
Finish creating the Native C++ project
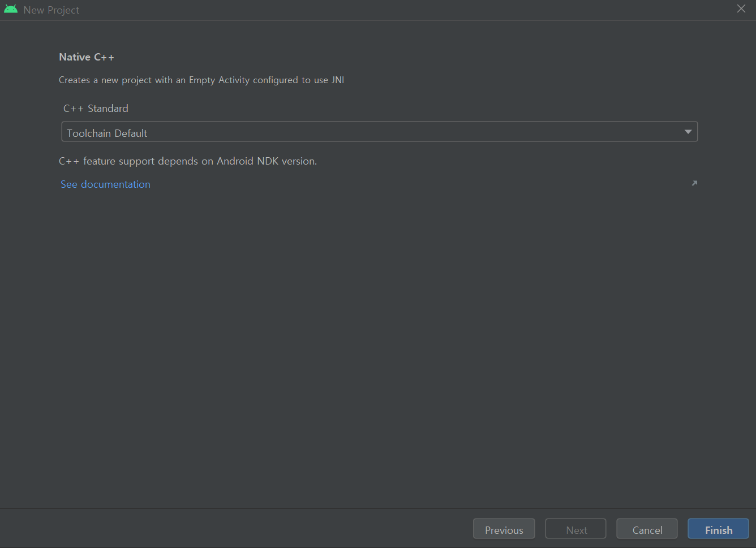point(718,529)
